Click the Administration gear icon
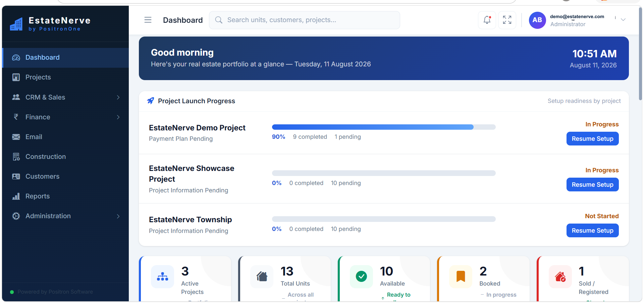 tap(16, 216)
